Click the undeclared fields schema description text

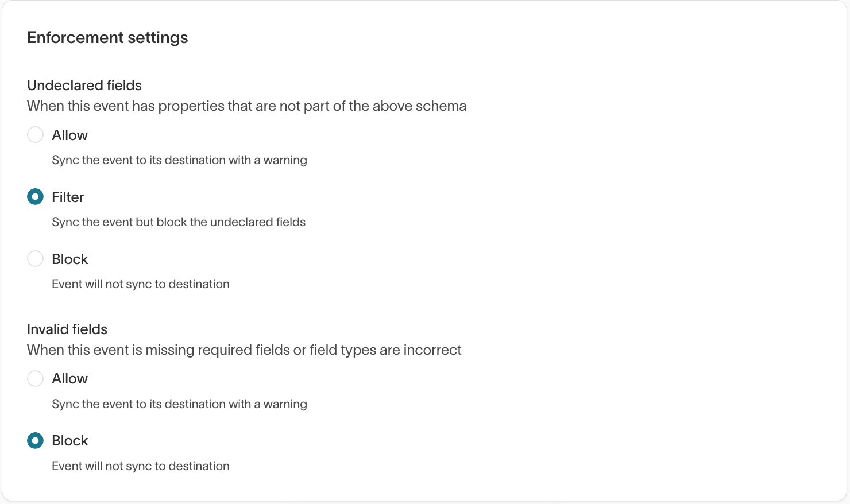coord(246,106)
